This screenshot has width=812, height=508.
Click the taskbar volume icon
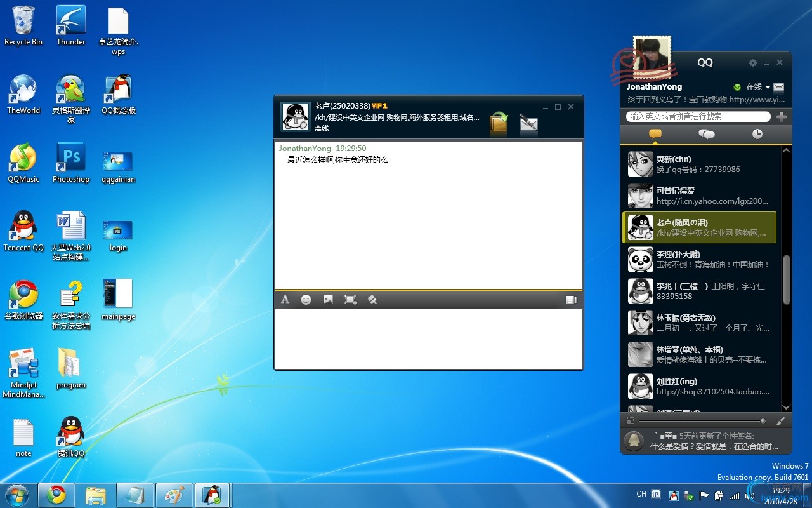pyautogui.click(x=749, y=496)
